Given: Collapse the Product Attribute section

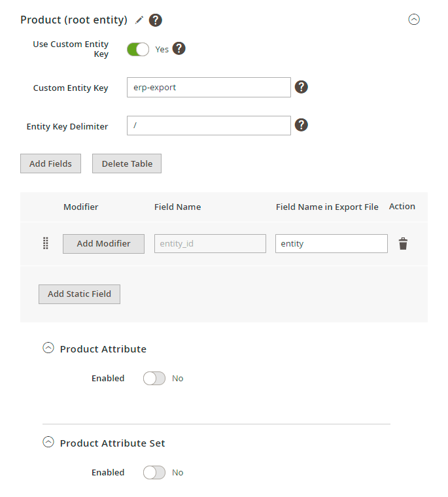Looking at the screenshot, I should [x=48, y=349].
